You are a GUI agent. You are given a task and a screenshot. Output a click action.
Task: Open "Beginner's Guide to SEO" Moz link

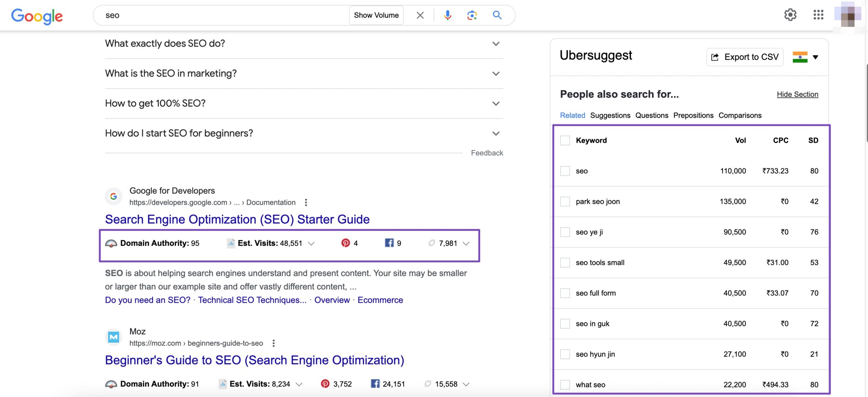tap(254, 360)
